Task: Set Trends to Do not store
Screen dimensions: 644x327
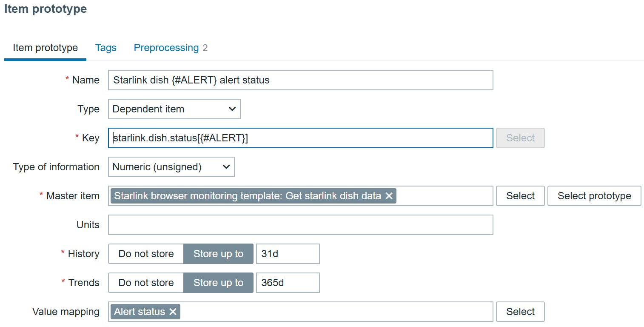Action: point(146,283)
